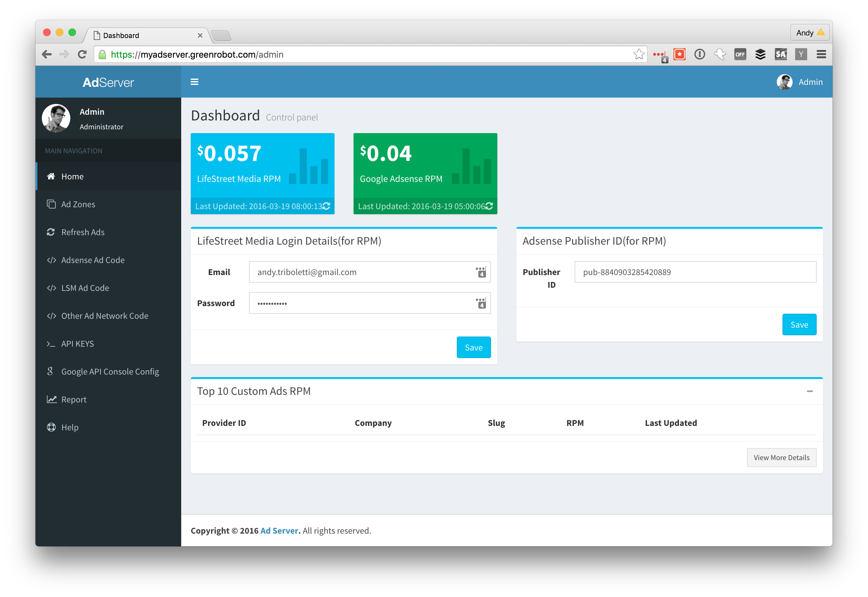Open the Report section
The width and height of the screenshot is (868, 597).
(74, 400)
